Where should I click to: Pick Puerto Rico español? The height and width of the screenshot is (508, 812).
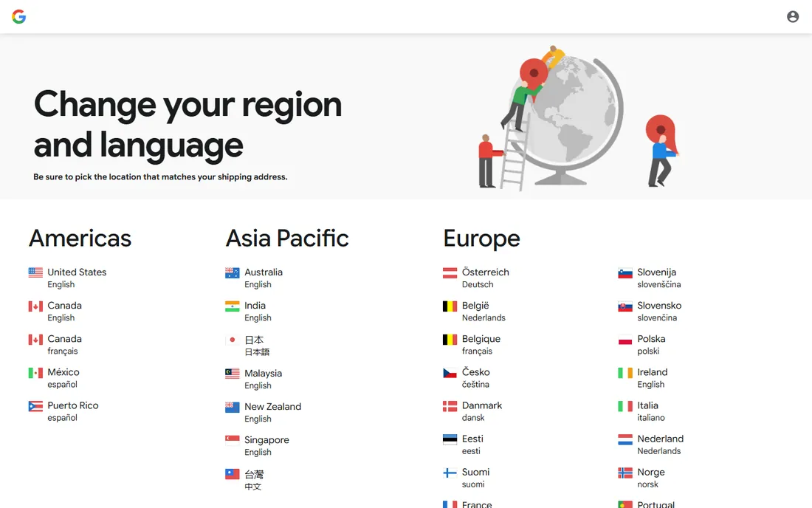tap(63, 411)
